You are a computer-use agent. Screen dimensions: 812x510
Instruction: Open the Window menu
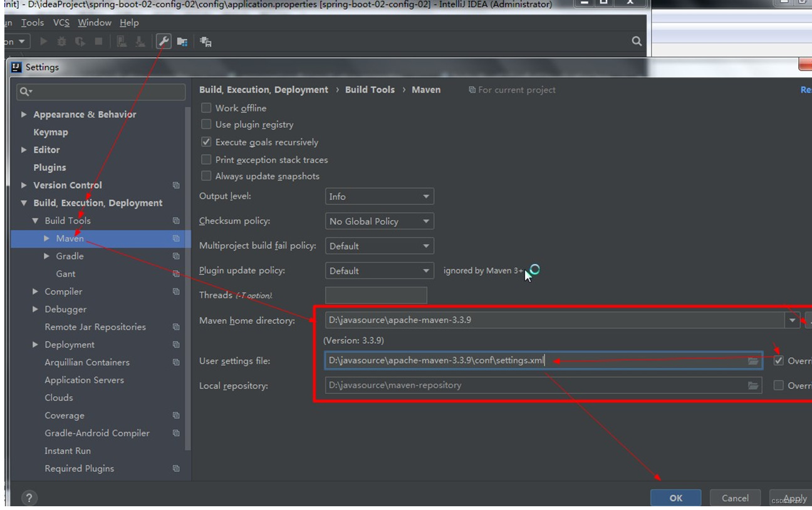point(95,23)
